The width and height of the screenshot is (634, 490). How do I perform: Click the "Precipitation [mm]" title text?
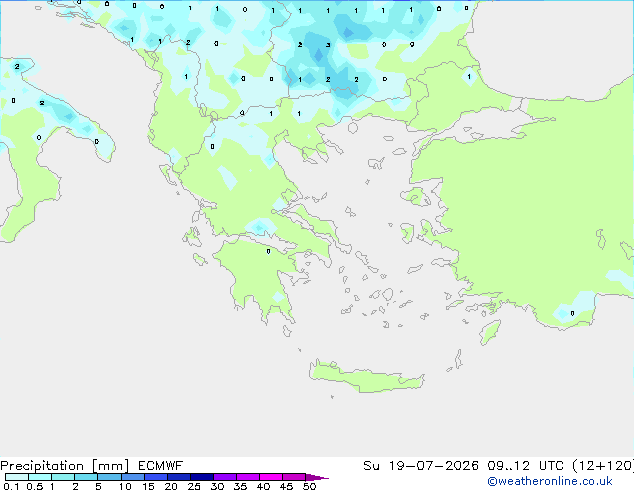tap(65, 466)
